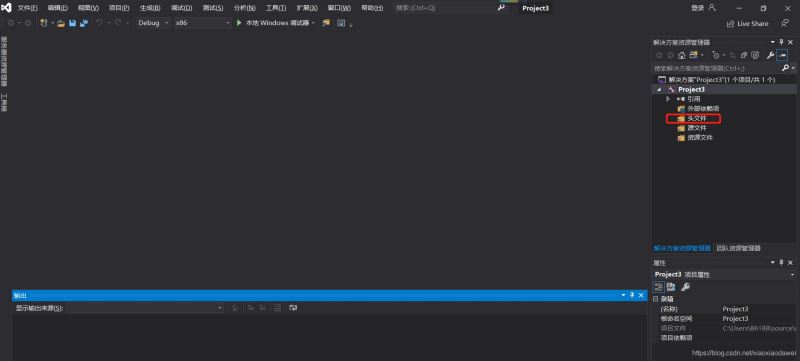
Task: Toggle word wrap in the Output panel
Action: pyautogui.click(x=293, y=308)
